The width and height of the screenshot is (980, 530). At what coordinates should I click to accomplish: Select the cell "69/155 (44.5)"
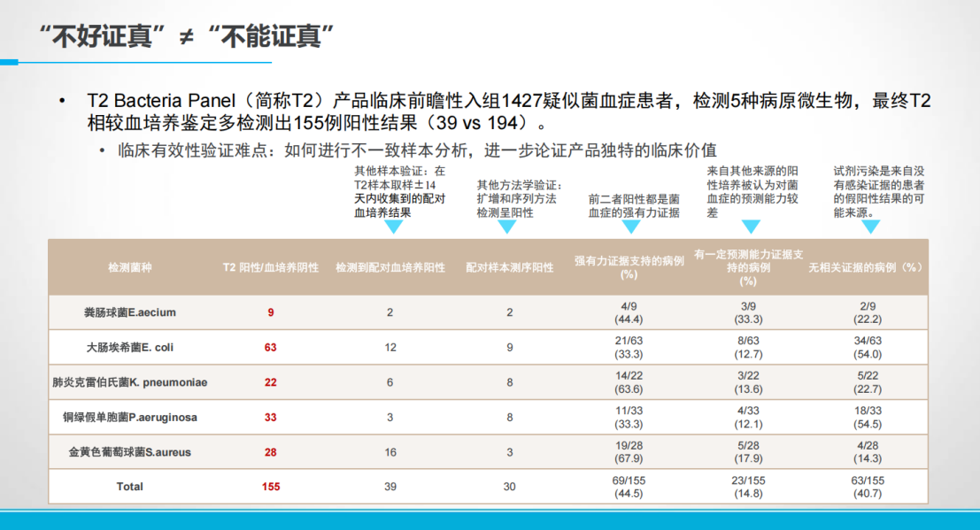pos(629,487)
